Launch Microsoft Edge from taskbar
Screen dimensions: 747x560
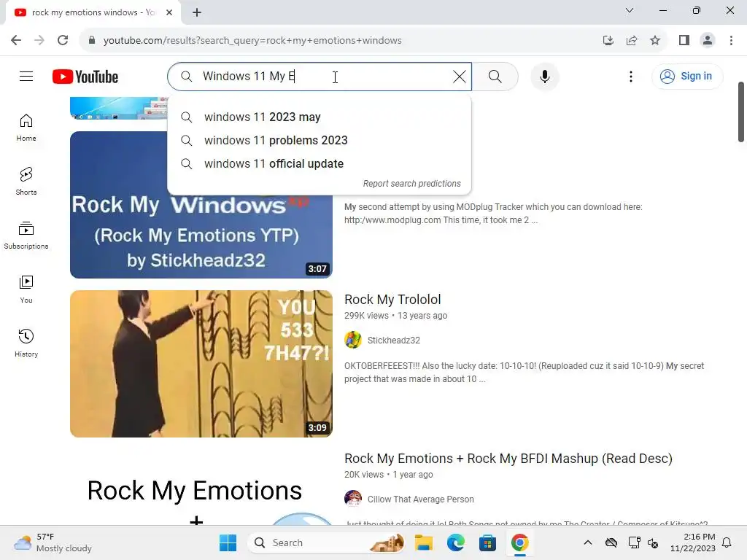[455, 542]
